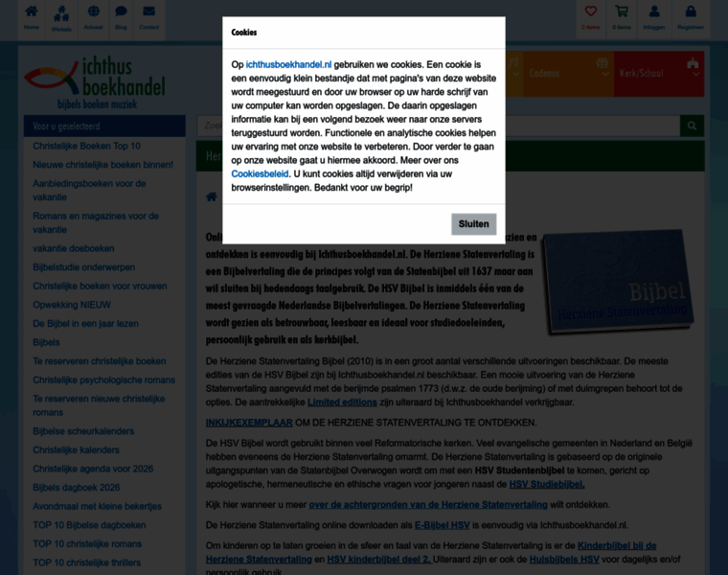Follow the Limited editions link

coord(342,402)
